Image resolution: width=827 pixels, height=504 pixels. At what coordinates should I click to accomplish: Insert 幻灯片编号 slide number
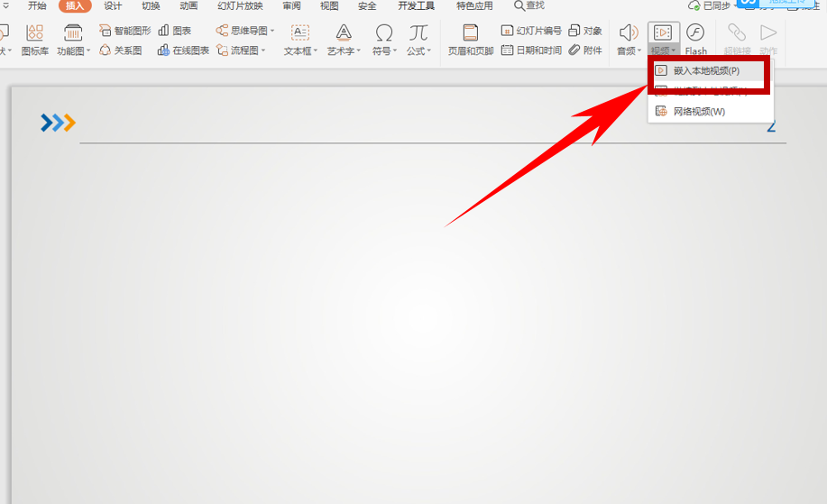click(531, 31)
